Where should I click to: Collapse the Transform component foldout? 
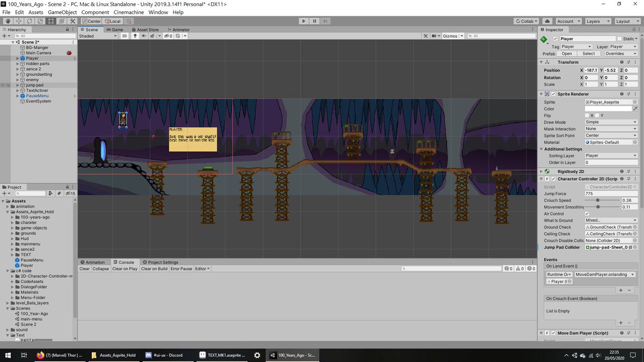pos(541,62)
